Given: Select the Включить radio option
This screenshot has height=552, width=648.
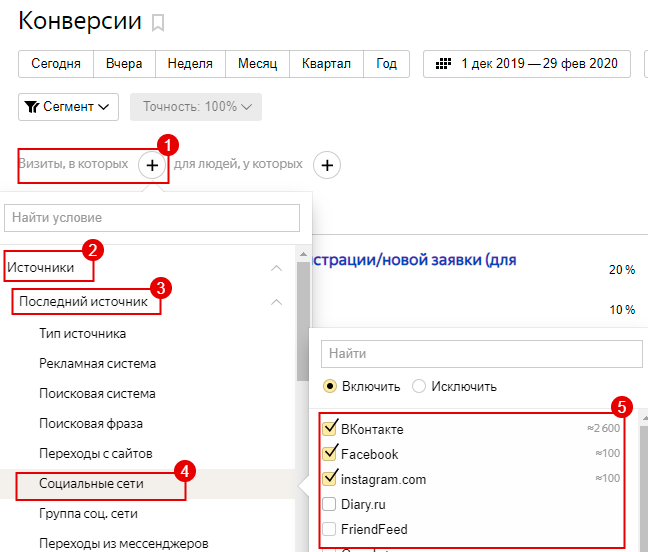Looking at the screenshot, I should (x=329, y=386).
